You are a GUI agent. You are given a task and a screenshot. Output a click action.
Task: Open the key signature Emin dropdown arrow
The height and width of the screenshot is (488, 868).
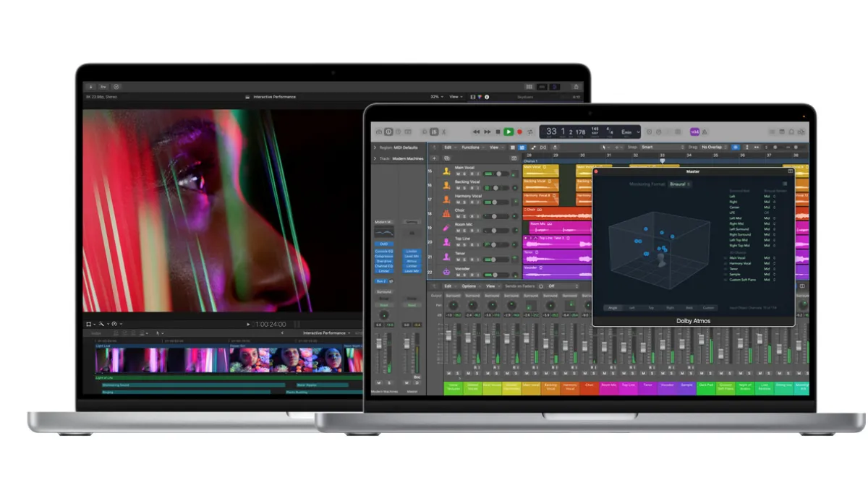(x=638, y=132)
